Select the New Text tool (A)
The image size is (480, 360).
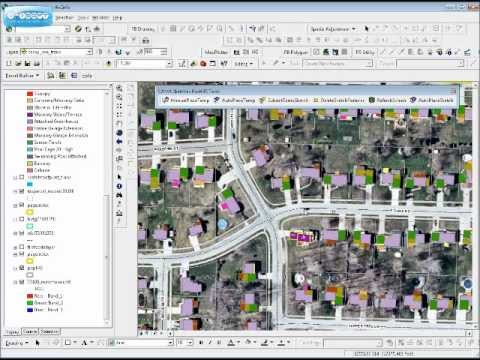84,342
